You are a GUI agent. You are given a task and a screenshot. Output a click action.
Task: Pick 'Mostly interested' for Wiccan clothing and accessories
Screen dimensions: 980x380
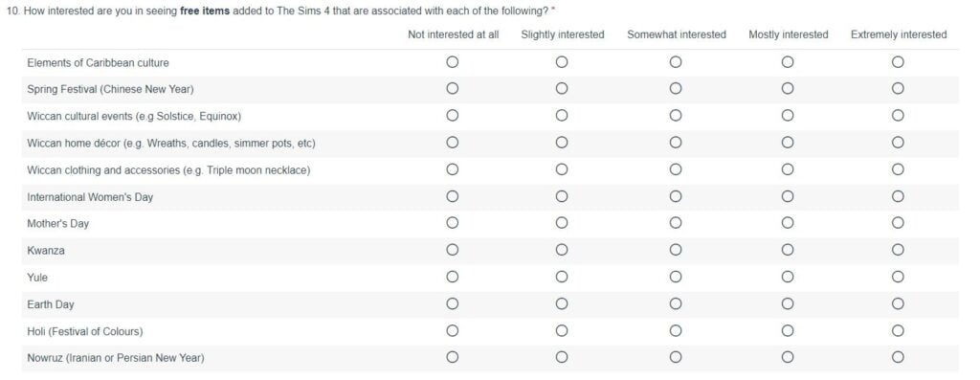(x=788, y=169)
